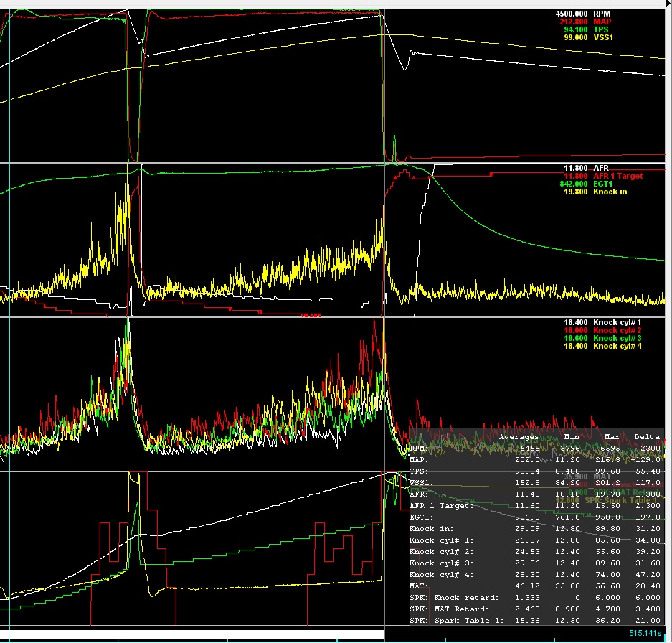Click the Knock cyl# 1 legend label
The image size is (672, 643).
(617, 322)
